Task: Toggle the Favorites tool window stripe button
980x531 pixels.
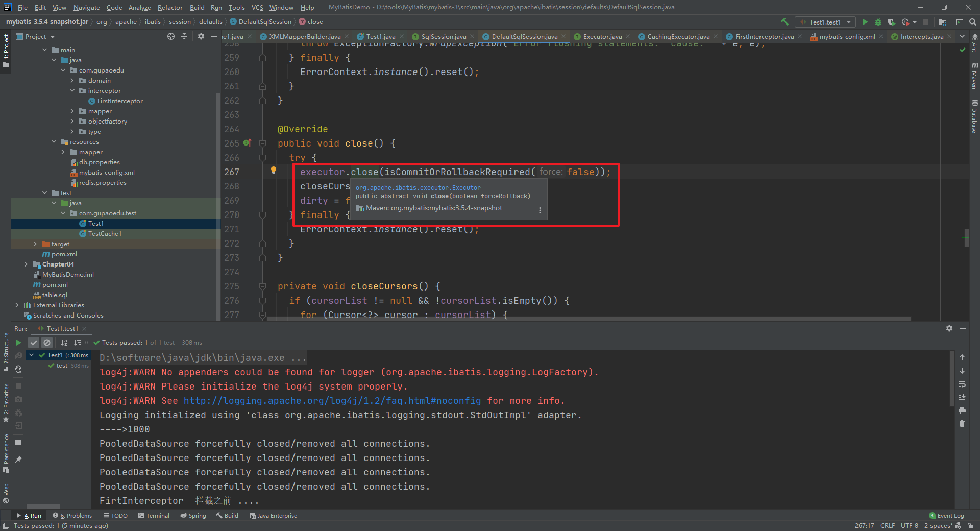Action: [x=6, y=403]
